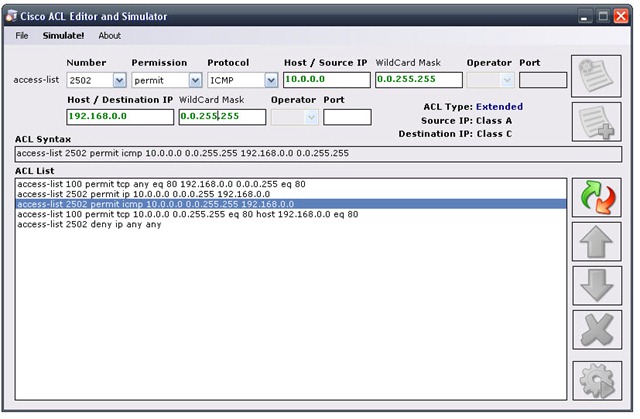
Task: Select entry 'access-list 100 permit tcp any eq 80'
Action: [x=291, y=184]
